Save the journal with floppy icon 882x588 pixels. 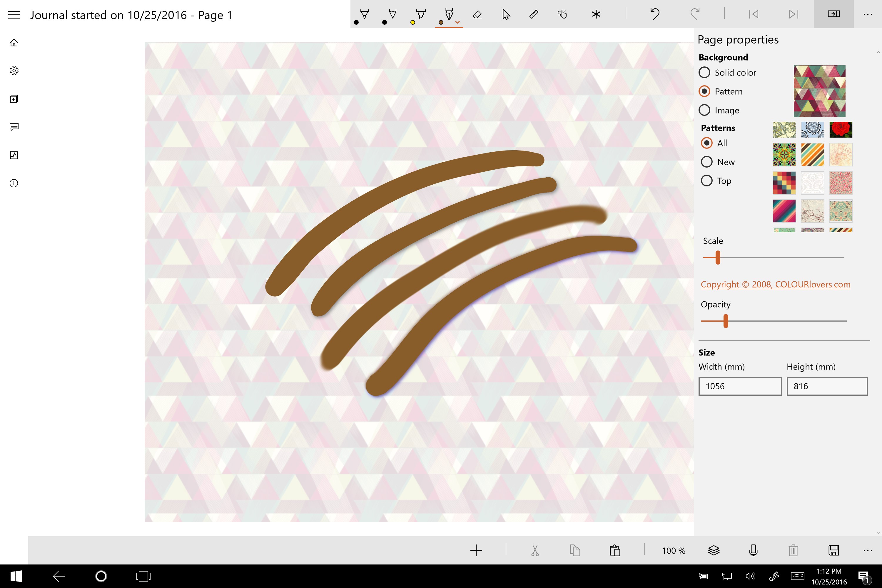coord(833,550)
